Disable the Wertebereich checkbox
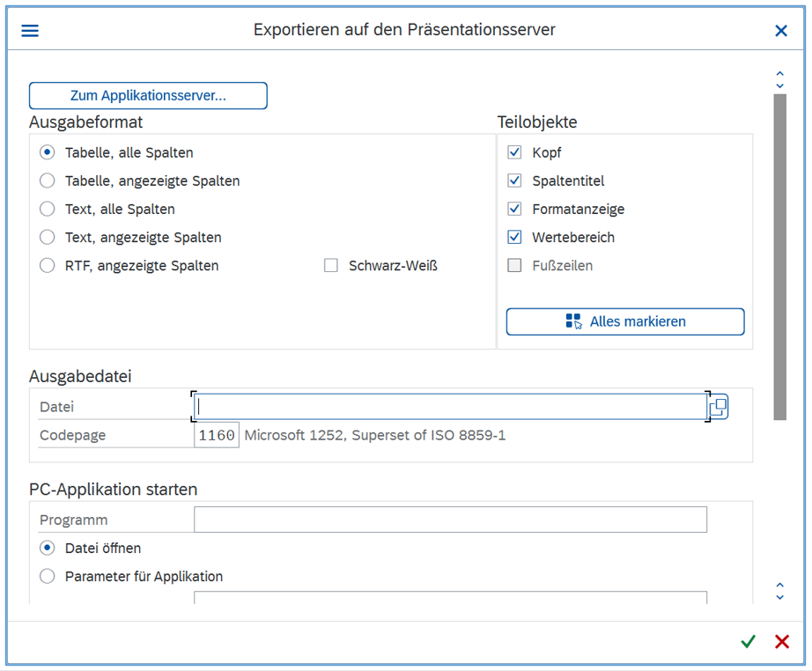 coord(515,238)
